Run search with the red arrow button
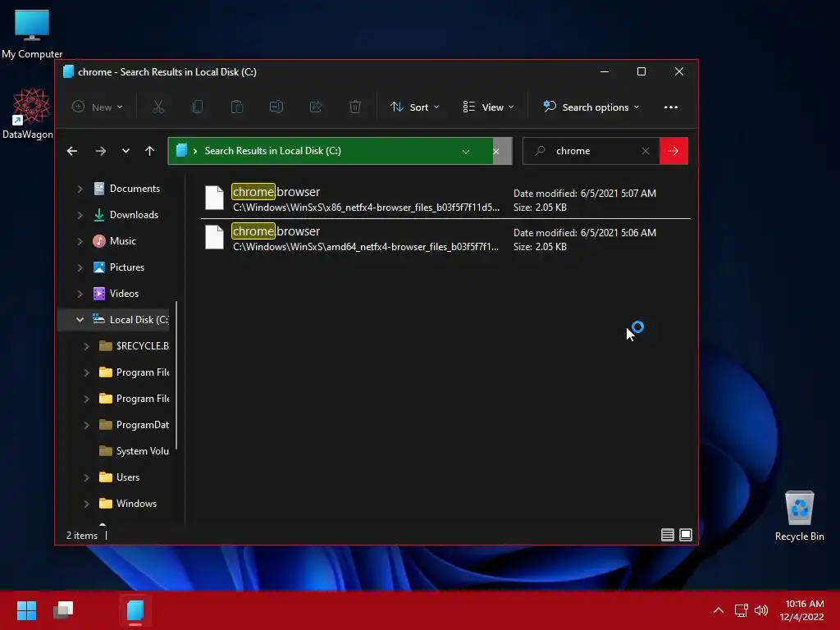The width and height of the screenshot is (840, 630). [673, 151]
